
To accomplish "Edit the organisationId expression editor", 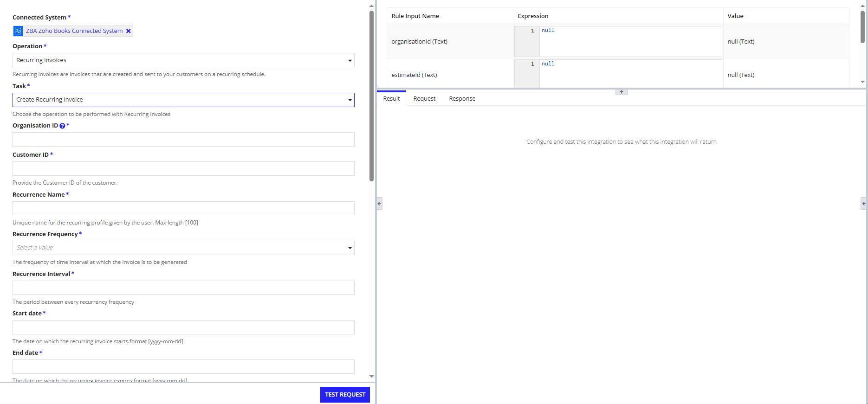I will [x=618, y=41].
